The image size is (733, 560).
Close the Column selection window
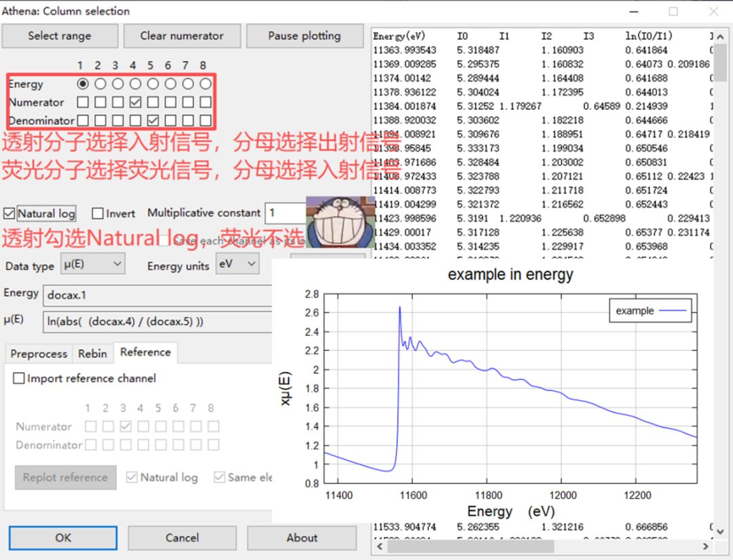click(x=713, y=12)
